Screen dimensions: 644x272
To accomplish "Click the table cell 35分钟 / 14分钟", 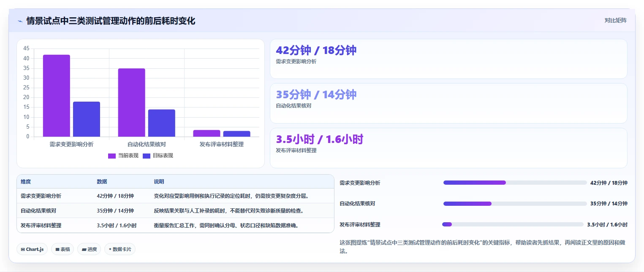I will pyautogui.click(x=115, y=211).
